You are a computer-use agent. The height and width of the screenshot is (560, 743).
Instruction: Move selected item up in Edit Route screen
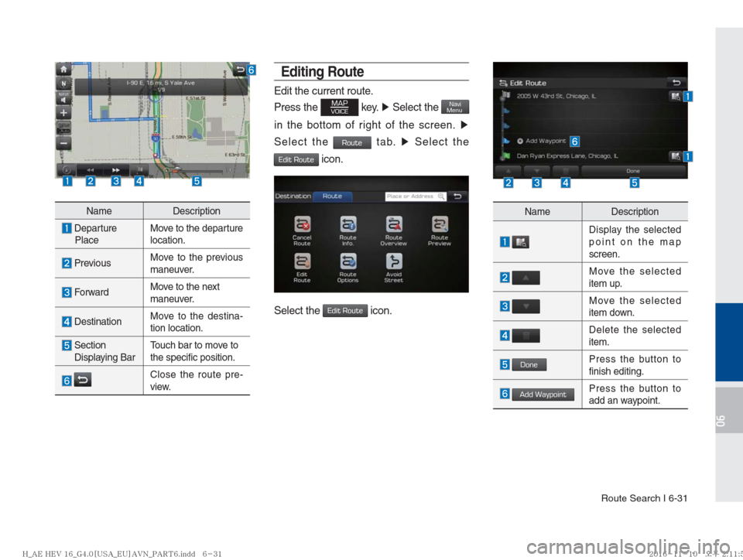point(508,171)
